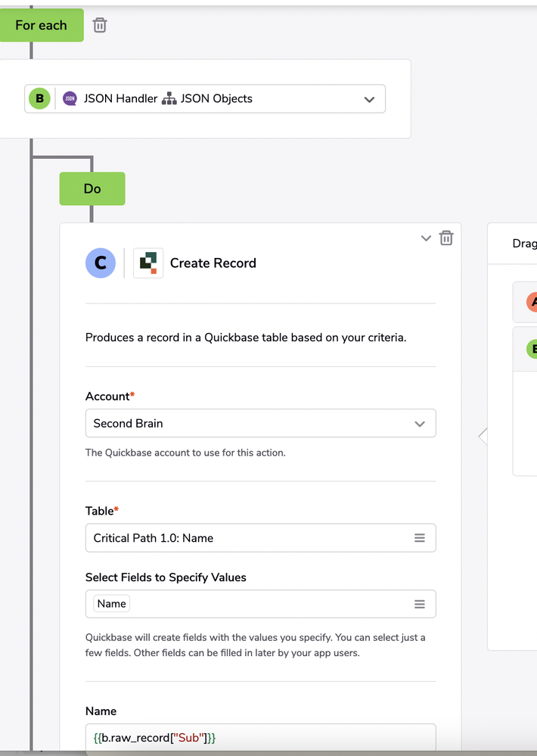
Task: Click the For each block label
Action: pos(42,25)
